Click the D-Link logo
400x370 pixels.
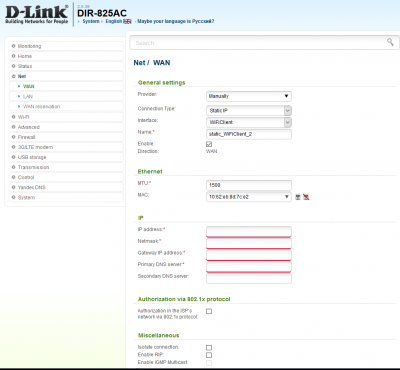pos(36,15)
